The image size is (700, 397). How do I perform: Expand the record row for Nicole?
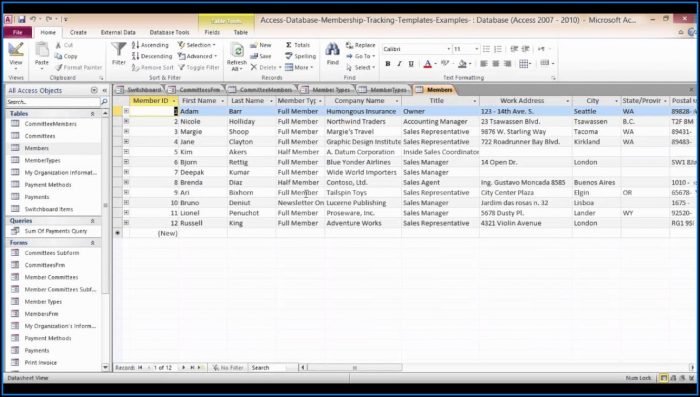point(126,121)
